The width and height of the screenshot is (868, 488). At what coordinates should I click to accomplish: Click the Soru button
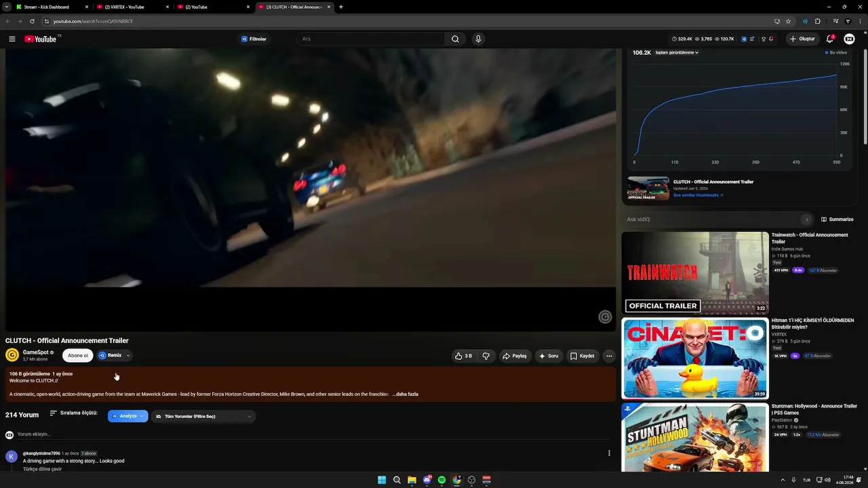point(549,356)
